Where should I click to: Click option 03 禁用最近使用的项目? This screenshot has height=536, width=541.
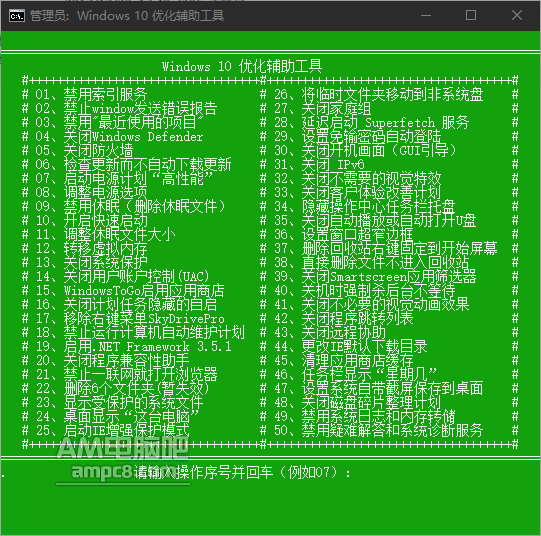(119, 122)
